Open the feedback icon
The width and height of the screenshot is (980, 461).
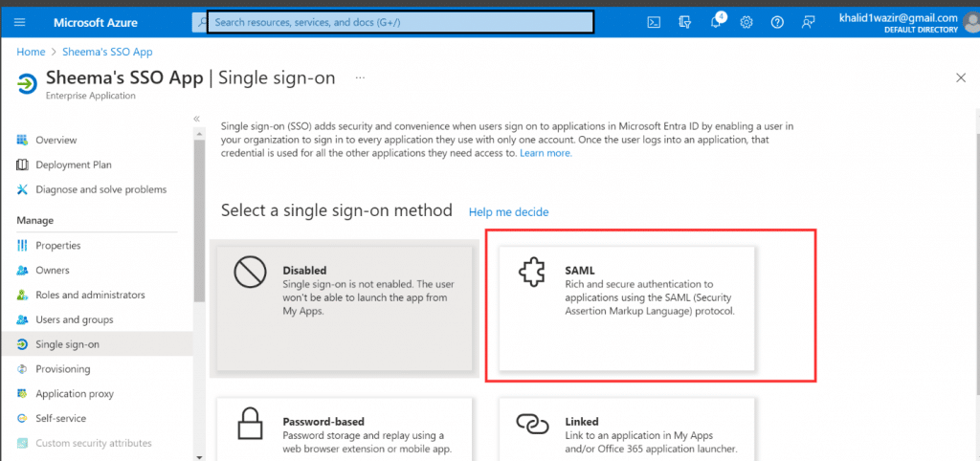[x=808, y=23]
